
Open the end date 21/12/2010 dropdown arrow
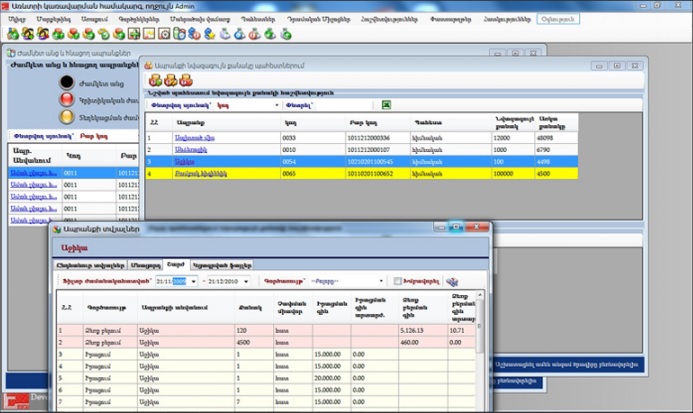pos(246,281)
